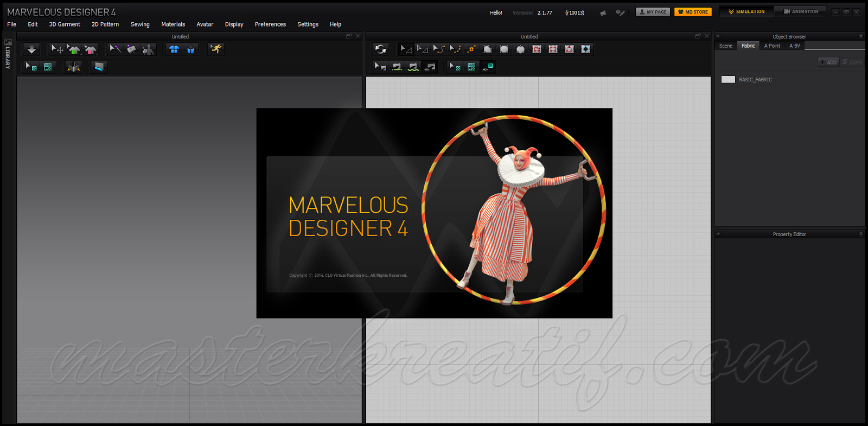Image resolution: width=868 pixels, height=426 pixels.
Task: Click the teal texture grid icon in 2D toolbar
Action: [x=471, y=67]
